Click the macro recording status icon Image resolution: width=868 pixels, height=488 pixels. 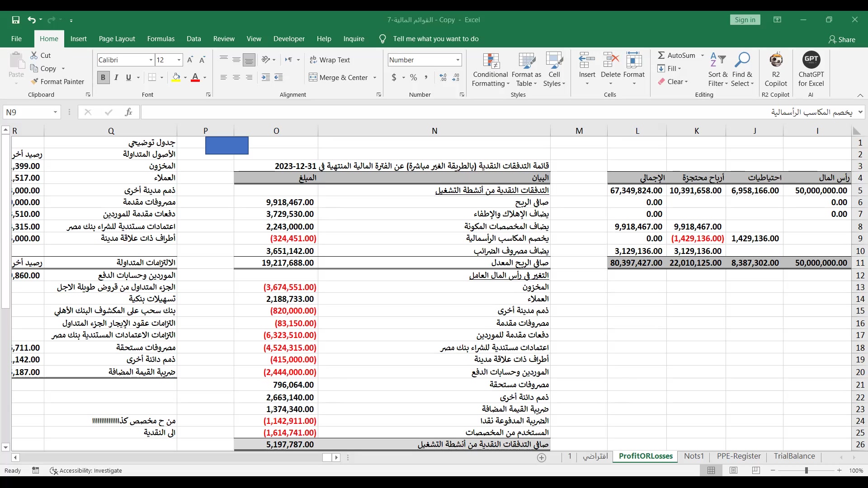(x=36, y=470)
